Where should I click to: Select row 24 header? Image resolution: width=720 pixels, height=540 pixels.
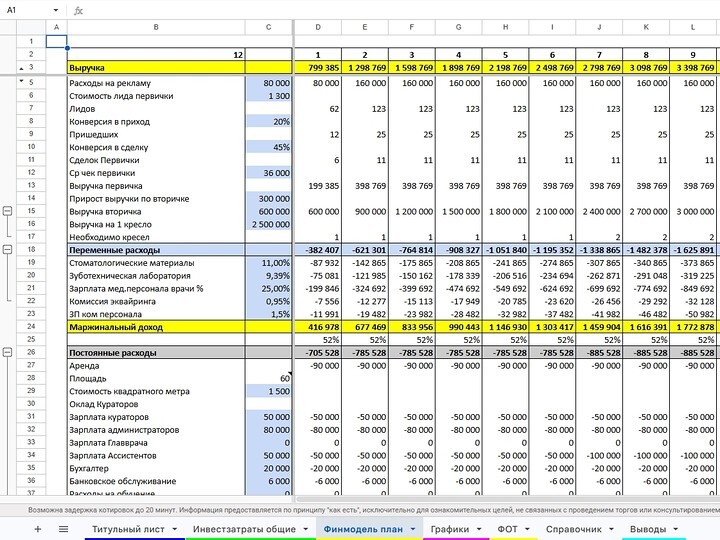[31, 326]
